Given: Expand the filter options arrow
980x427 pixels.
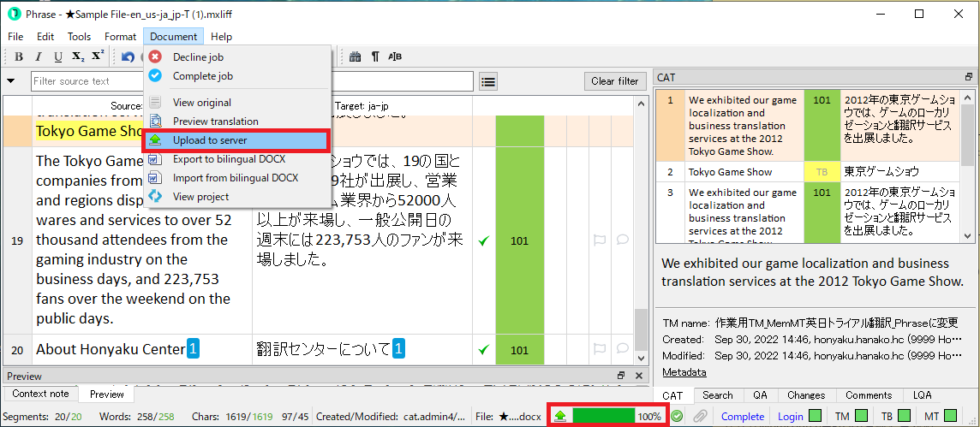Looking at the screenshot, I should [x=12, y=81].
